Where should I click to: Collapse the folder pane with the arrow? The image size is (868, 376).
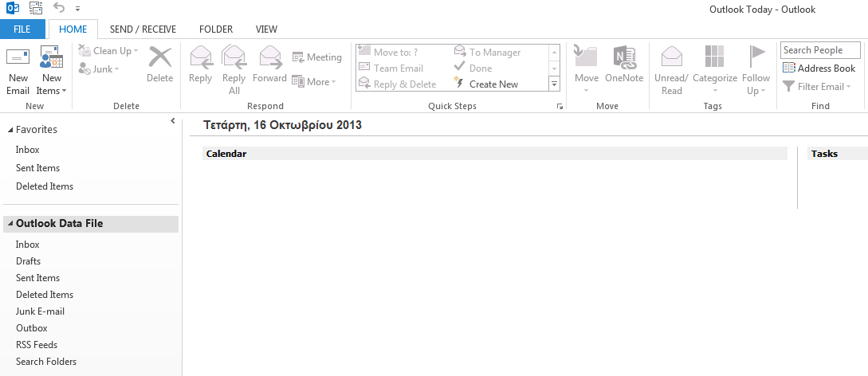point(173,121)
